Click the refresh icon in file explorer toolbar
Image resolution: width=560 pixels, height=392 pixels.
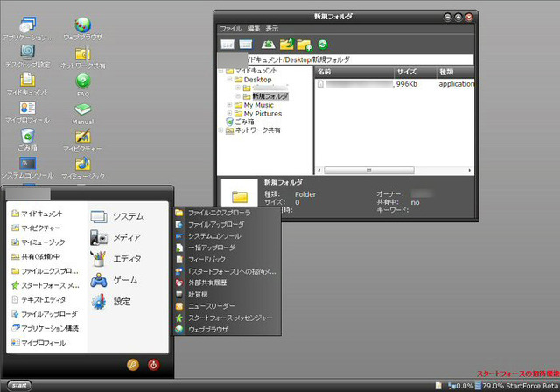coord(323,45)
